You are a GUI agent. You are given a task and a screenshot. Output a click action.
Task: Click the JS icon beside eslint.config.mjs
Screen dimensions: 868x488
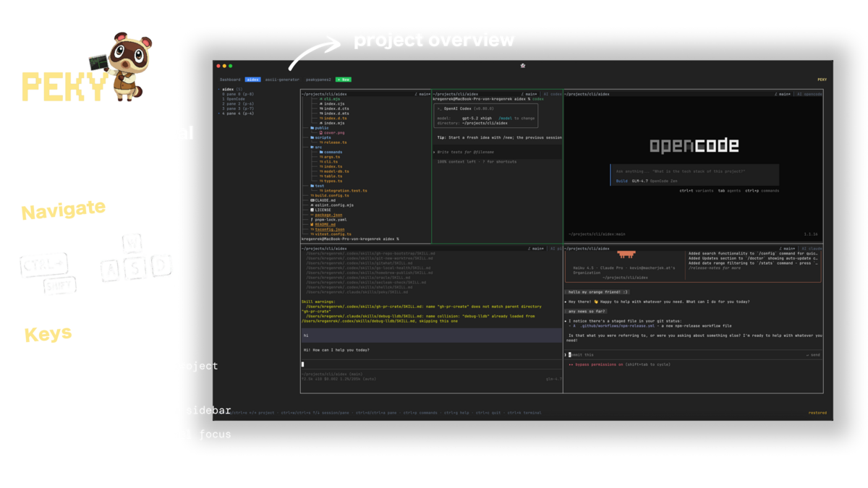pyautogui.click(x=312, y=205)
